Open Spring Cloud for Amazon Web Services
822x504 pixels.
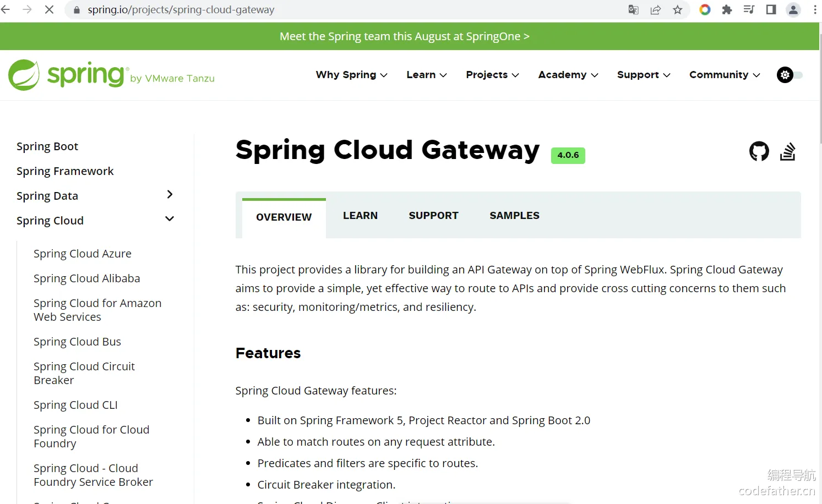coord(97,310)
